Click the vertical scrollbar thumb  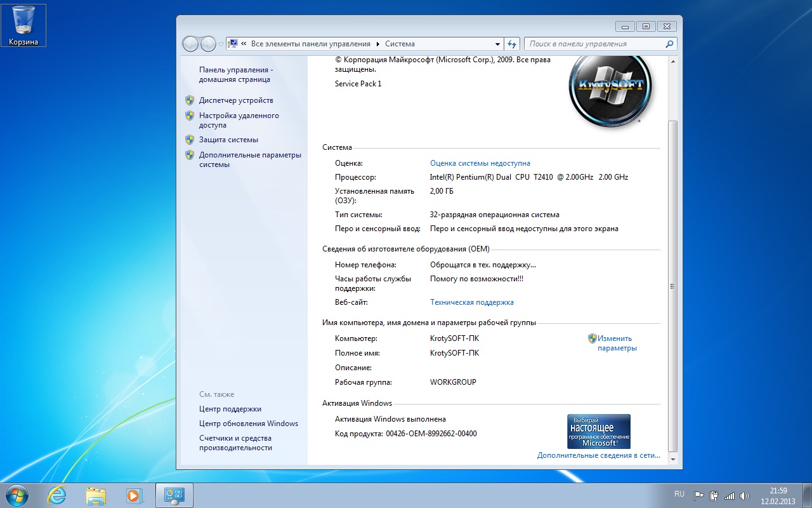(x=672, y=286)
